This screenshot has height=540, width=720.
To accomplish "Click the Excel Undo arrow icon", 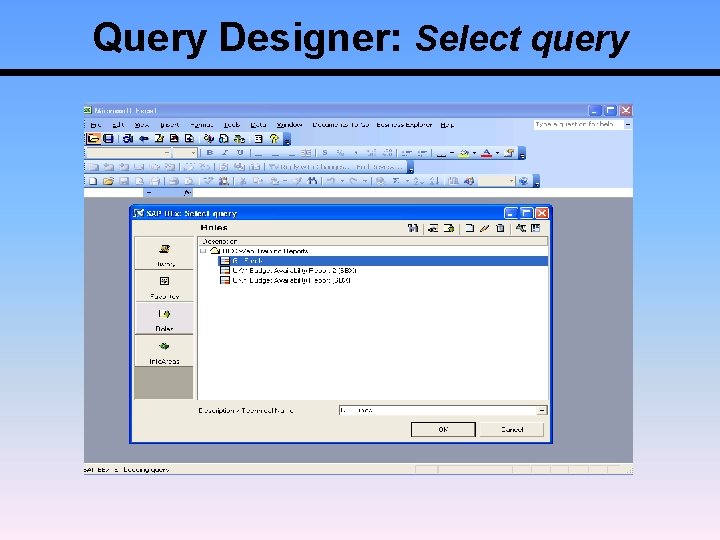I will [331, 181].
